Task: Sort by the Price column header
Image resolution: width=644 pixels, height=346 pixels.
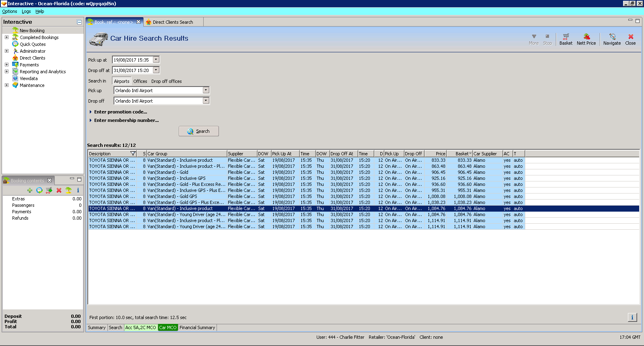Action: [x=435, y=154]
